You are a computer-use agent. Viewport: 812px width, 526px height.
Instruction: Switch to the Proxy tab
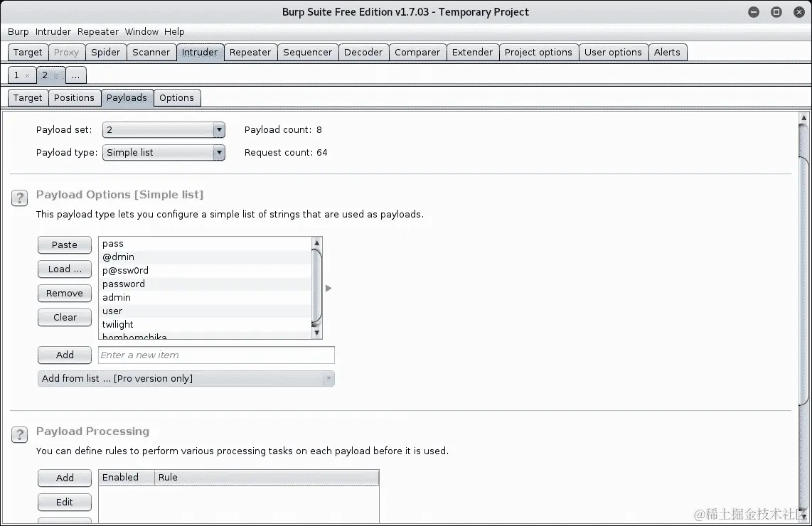(66, 53)
